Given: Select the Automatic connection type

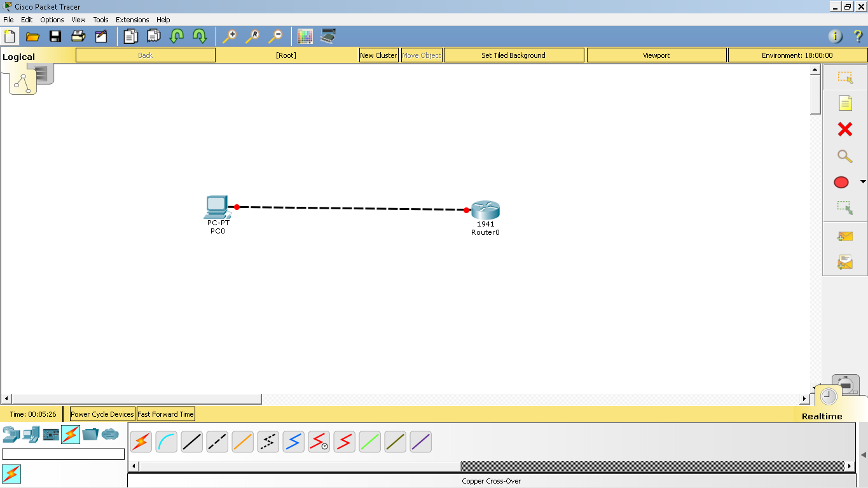Looking at the screenshot, I should click(141, 442).
